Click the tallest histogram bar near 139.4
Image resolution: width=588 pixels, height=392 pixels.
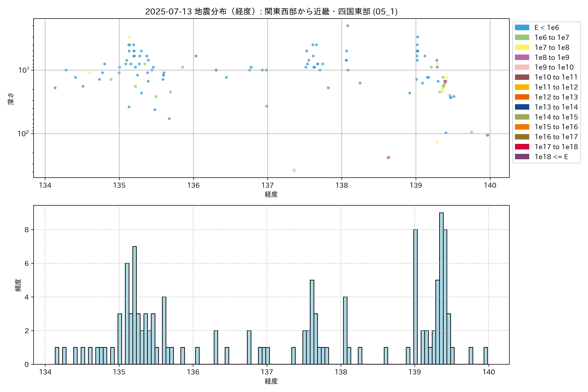441,287
